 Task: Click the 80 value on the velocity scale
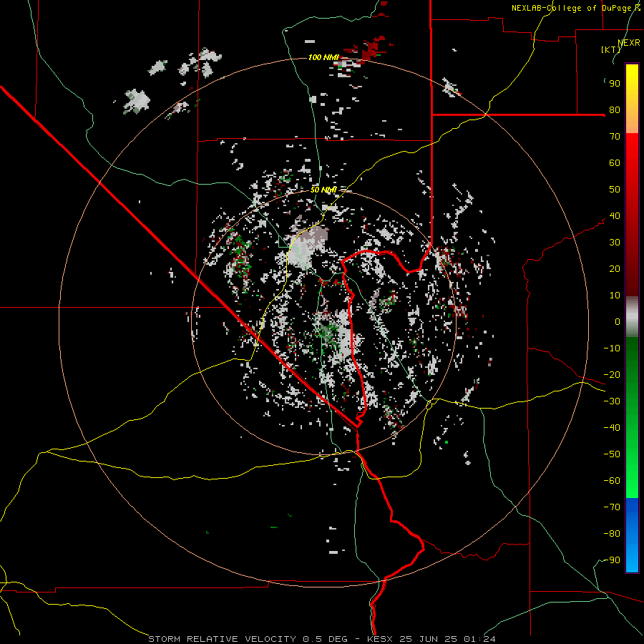[x=615, y=109]
